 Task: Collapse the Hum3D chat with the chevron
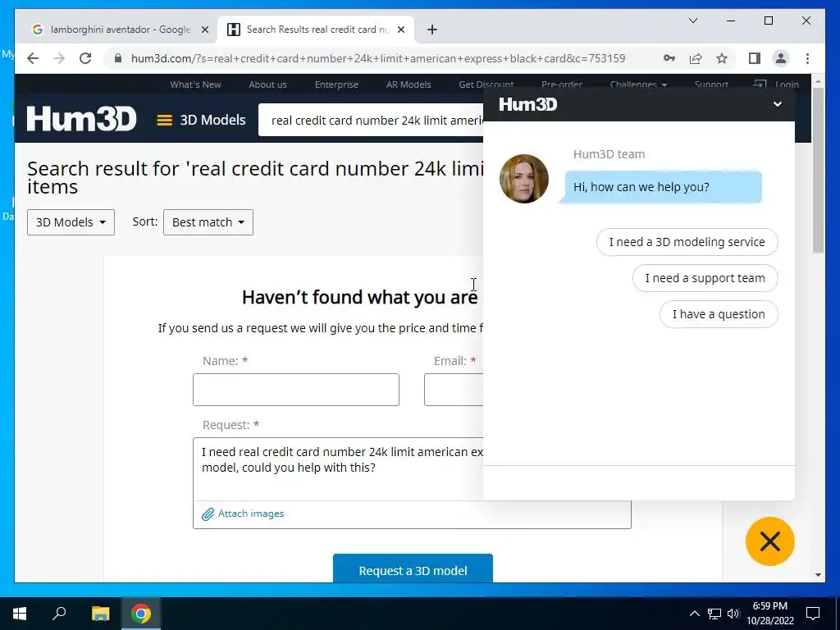[778, 104]
